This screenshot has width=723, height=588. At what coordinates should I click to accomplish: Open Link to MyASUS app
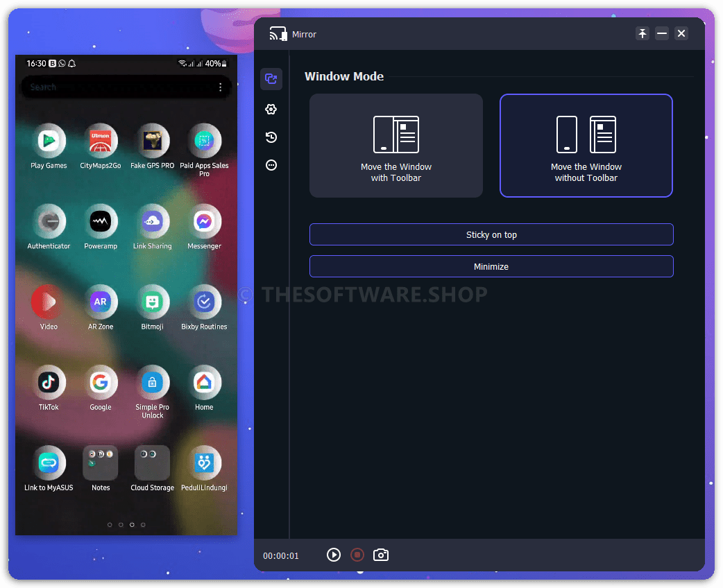click(x=49, y=463)
